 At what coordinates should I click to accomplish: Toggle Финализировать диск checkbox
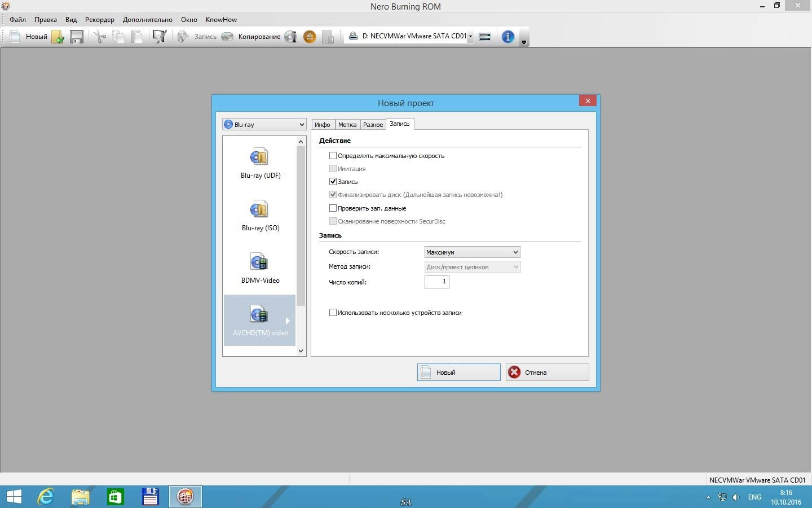click(333, 194)
